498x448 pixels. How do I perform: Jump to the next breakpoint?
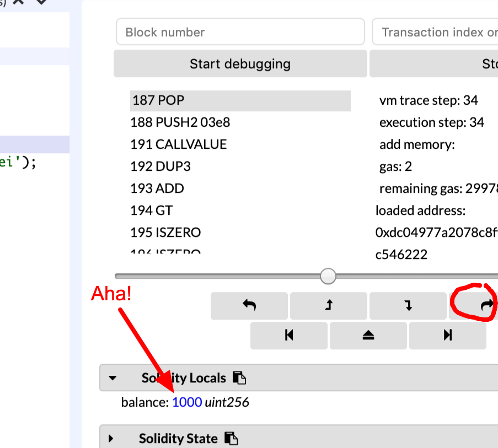448,336
